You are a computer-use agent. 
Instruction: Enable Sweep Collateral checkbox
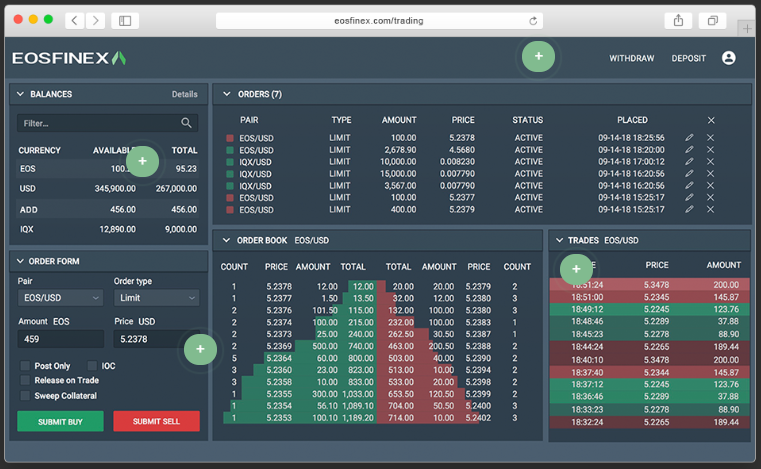point(25,396)
